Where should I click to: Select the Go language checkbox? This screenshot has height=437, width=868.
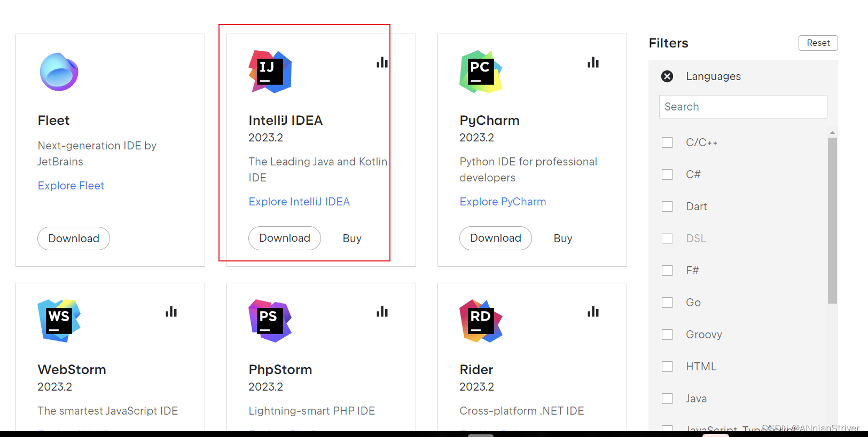(x=667, y=303)
